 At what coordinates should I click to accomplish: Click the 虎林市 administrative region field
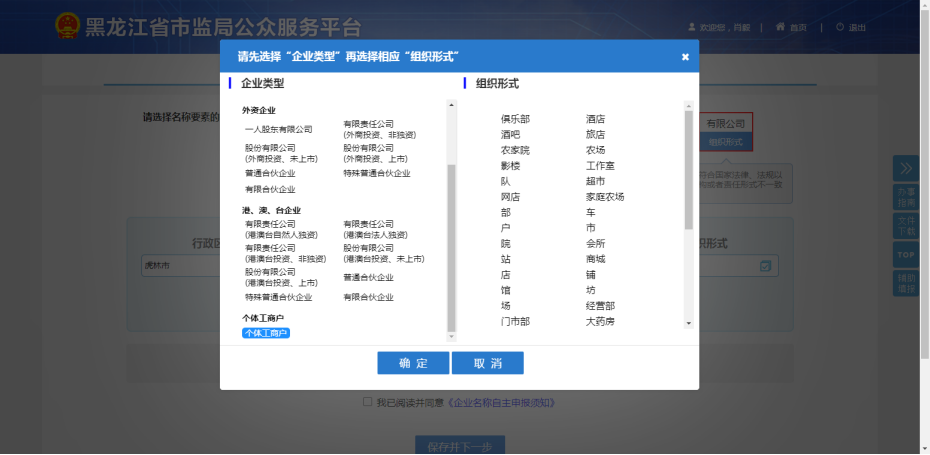181,266
